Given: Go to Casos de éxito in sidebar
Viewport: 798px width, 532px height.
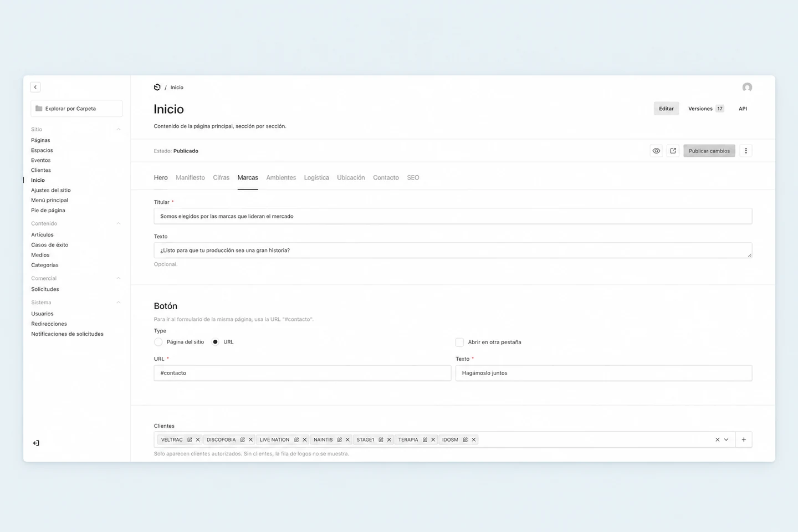Looking at the screenshot, I should tap(50, 245).
